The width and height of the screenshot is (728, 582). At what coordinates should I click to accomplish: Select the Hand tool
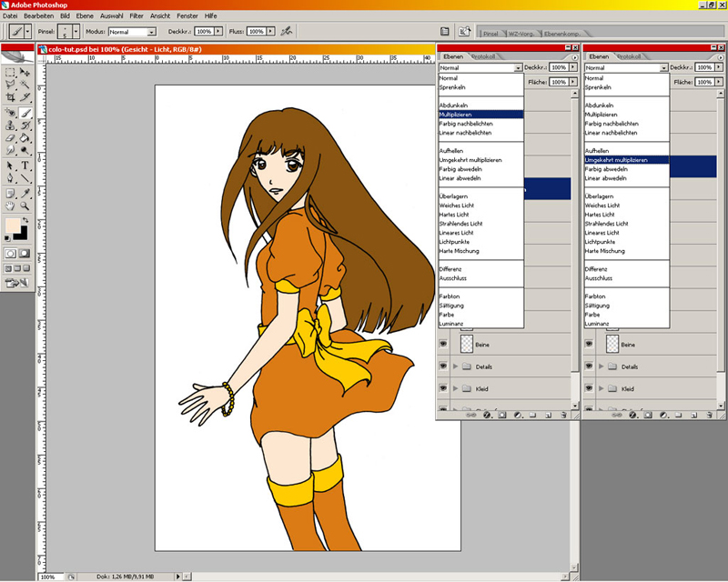coord(10,206)
